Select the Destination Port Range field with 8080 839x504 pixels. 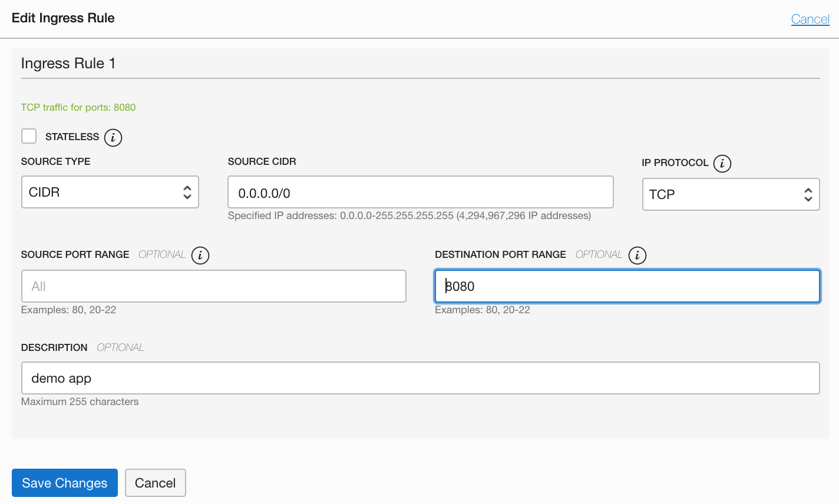[627, 286]
